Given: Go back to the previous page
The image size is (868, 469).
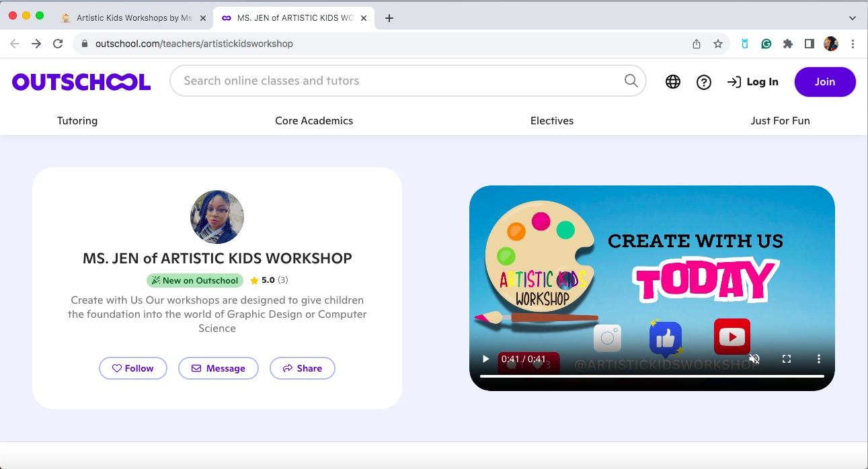Looking at the screenshot, I should click(x=15, y=44).
